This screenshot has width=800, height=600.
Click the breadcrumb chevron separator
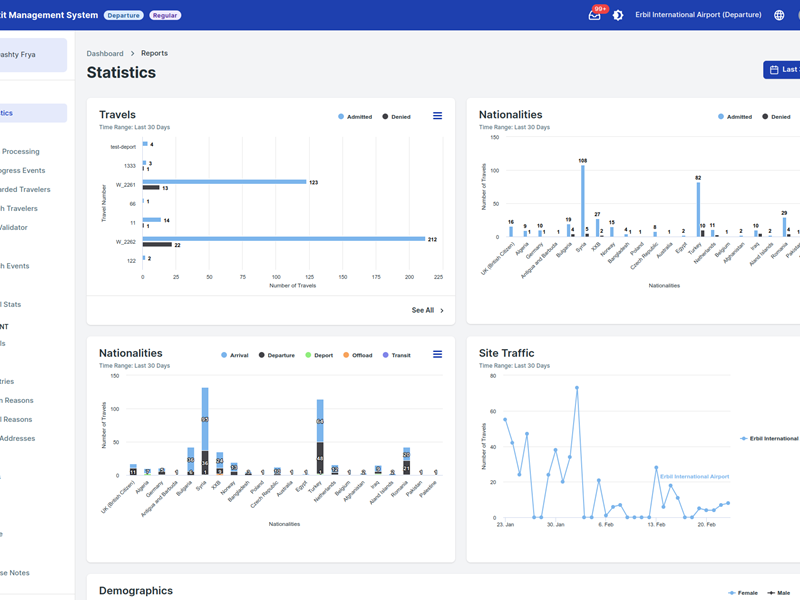coord(132,54)
